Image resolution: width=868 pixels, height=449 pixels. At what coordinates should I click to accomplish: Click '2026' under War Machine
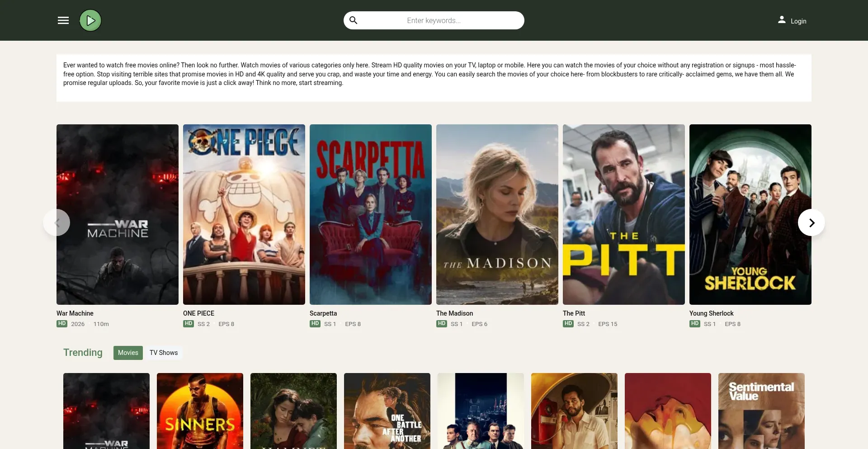click(x=78, y=324)
